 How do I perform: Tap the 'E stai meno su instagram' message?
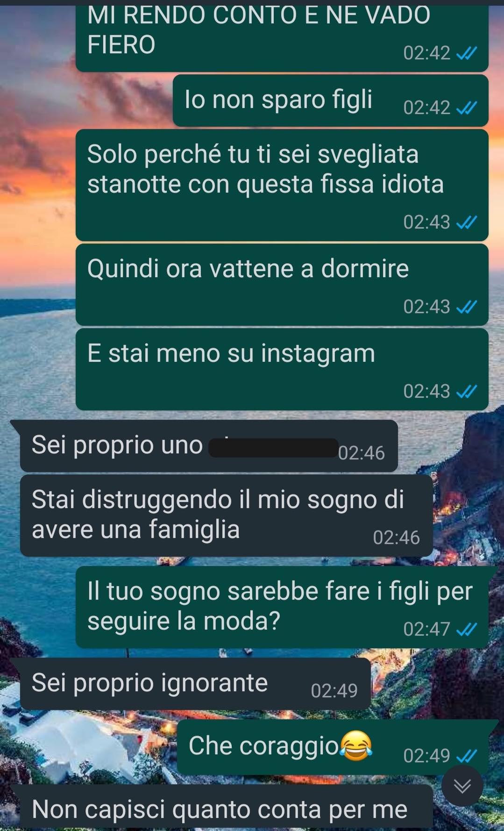282,369
